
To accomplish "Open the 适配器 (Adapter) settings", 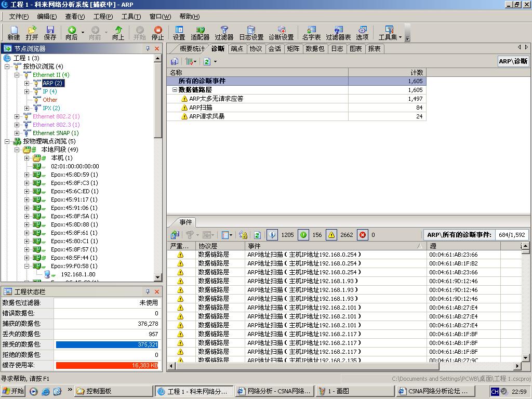I will 200,33.
